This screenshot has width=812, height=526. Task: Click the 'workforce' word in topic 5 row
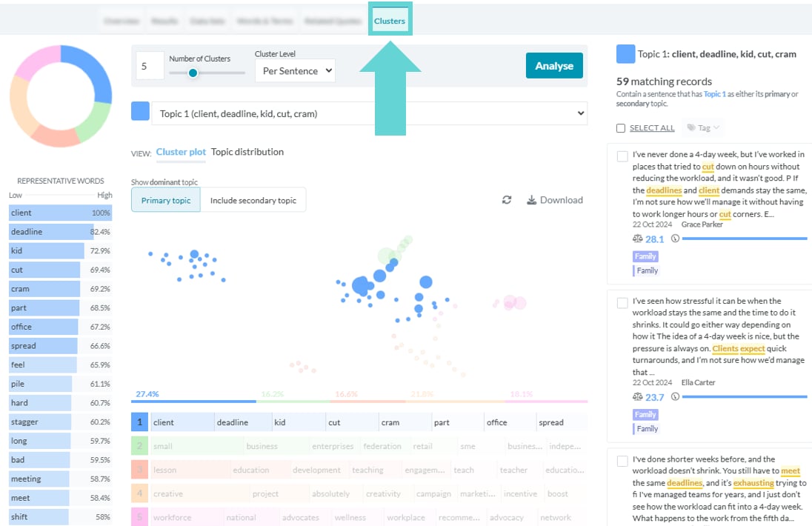click(x=172, y=518)
